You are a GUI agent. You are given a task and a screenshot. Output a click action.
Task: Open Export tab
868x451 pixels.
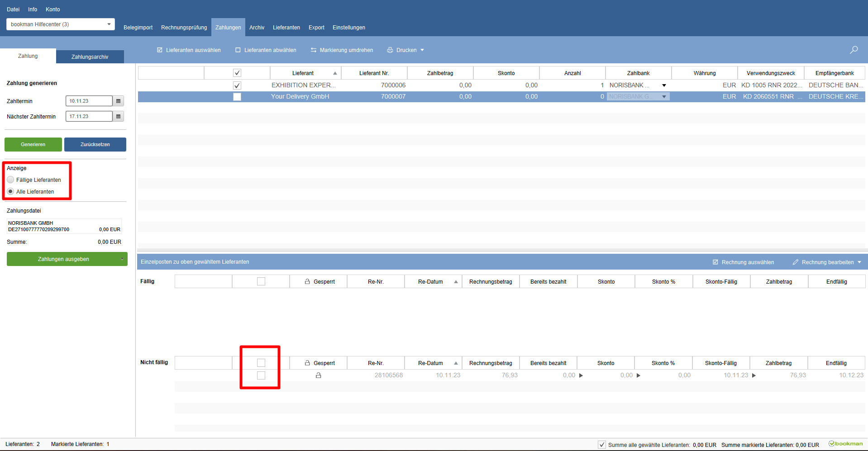click(x=316, y=28)
